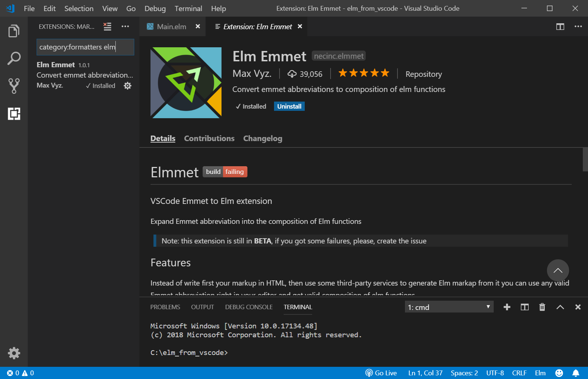The height and width of the screenshot is (379, 588).
Task: Add a new terminal
Action: point(507,307)
